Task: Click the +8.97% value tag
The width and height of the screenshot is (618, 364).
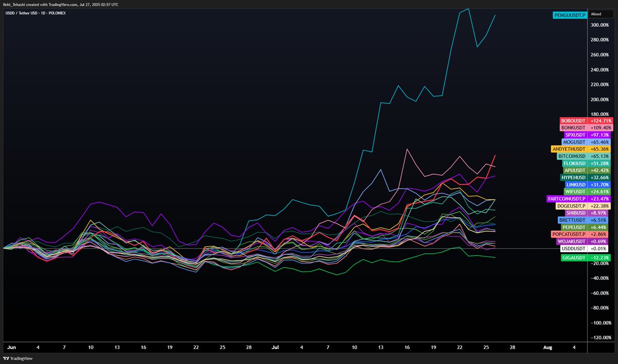Action: click(x=599, y=213)
